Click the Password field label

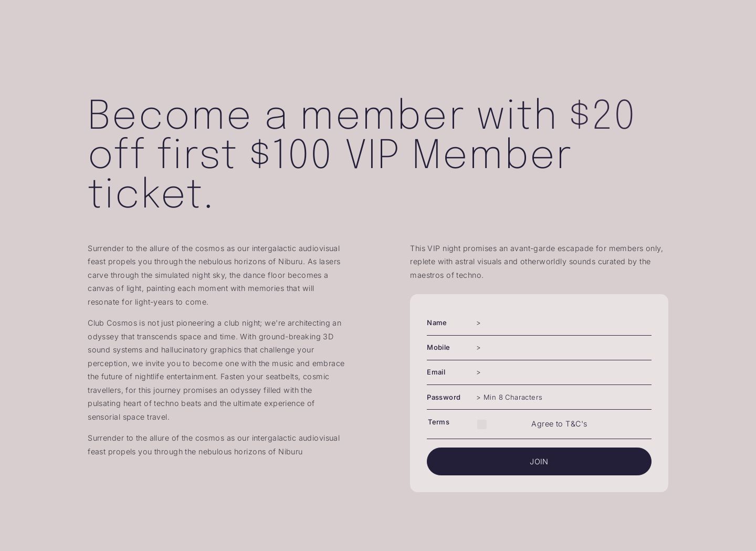[443, 398]
